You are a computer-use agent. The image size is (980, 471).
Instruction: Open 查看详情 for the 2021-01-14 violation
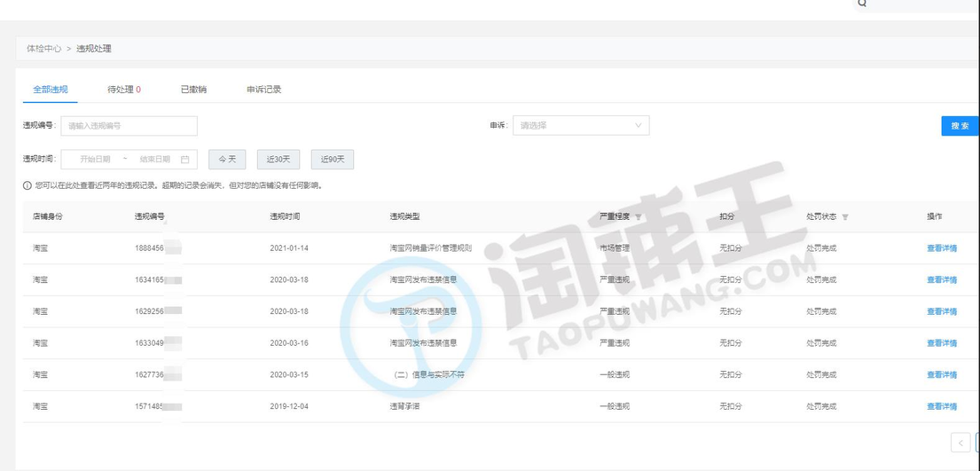click(941, 248)
